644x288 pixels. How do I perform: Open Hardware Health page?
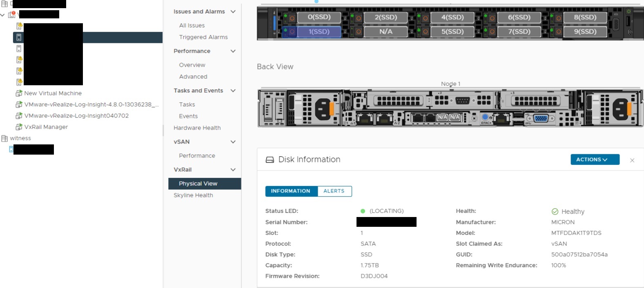click(x=197, y=128)
